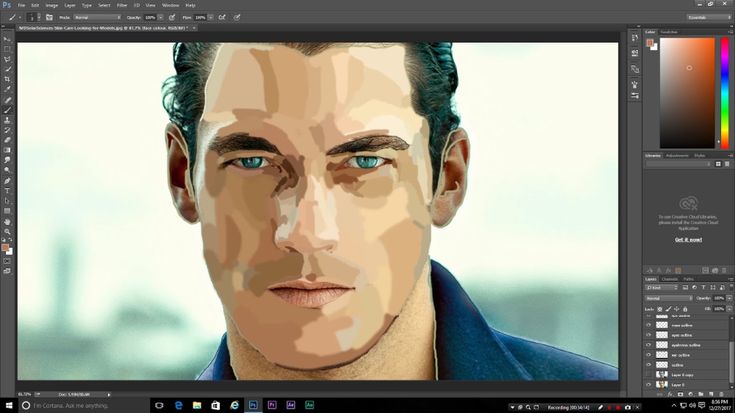The height and width of the screenshot is (413, 735).
Task: Open the Window menu
Action: [x=170, y=5]
